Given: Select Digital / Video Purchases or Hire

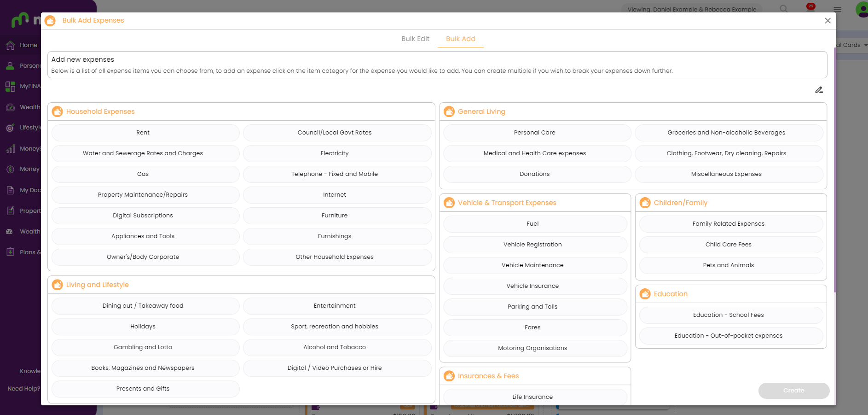Looking at the screenshot, I should (337, 368).
